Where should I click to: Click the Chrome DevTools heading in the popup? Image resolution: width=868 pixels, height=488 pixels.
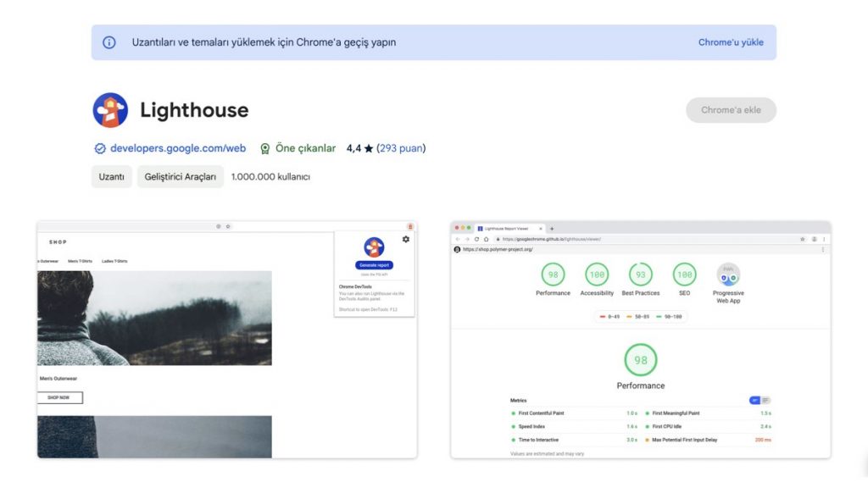[x=355, y=286]
